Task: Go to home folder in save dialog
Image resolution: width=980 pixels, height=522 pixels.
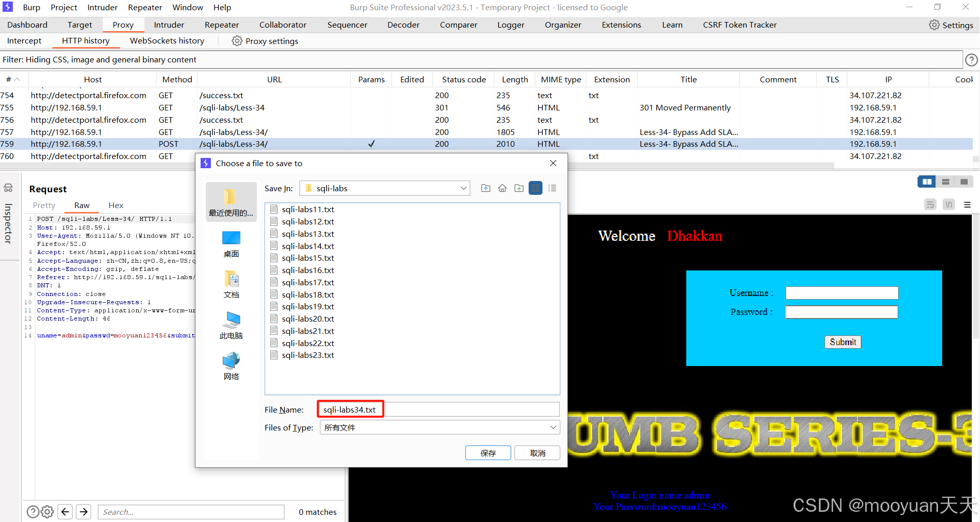Action: click(503, 188)
